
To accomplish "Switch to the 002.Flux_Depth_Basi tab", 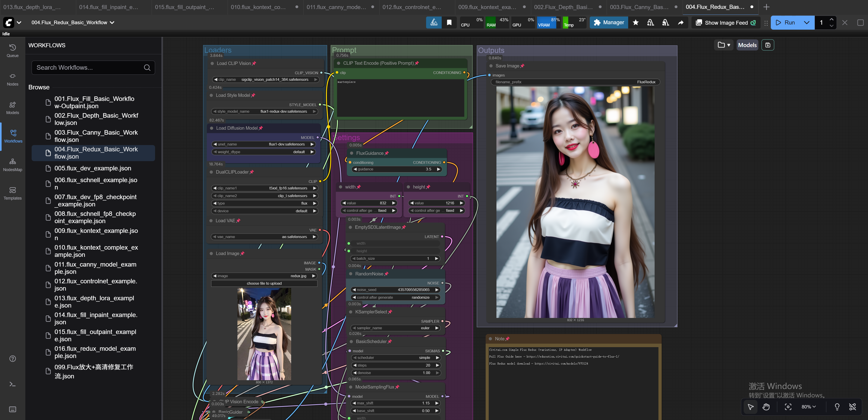I will [x=563, y=7].
